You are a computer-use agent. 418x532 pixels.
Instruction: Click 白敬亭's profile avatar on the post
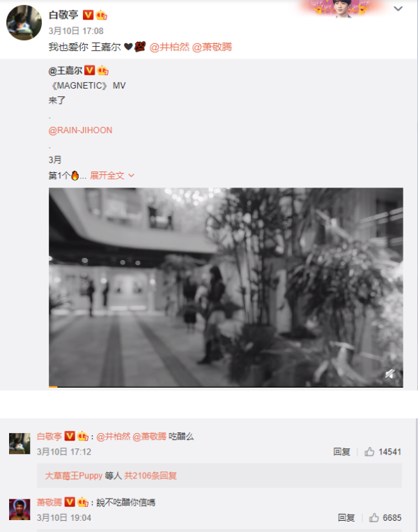pos(24,23)
